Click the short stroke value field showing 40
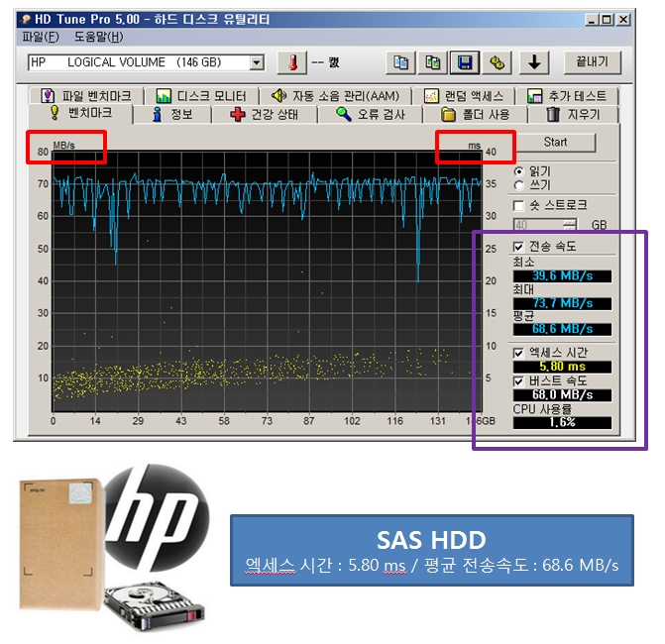The image size is (665, 644). click(x=538, y=225)
